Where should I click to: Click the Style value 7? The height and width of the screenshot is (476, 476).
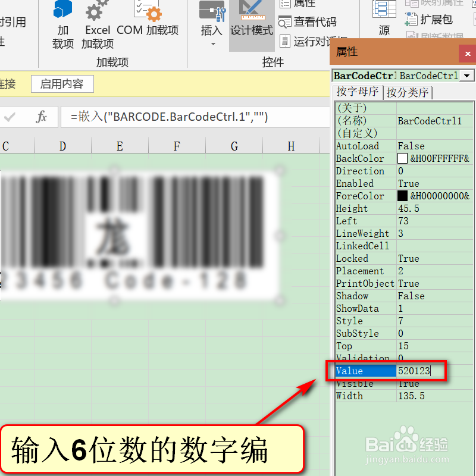pyautogui.click(x=435, y=321)
